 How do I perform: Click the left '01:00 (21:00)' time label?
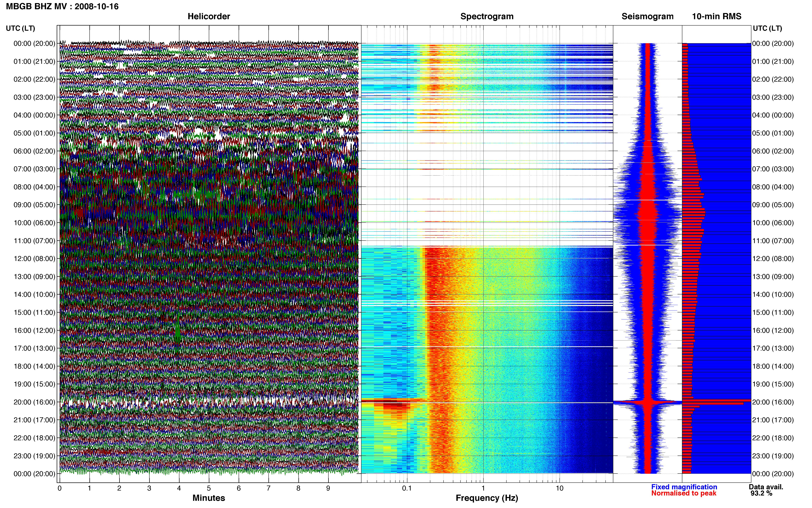(34, 62)
